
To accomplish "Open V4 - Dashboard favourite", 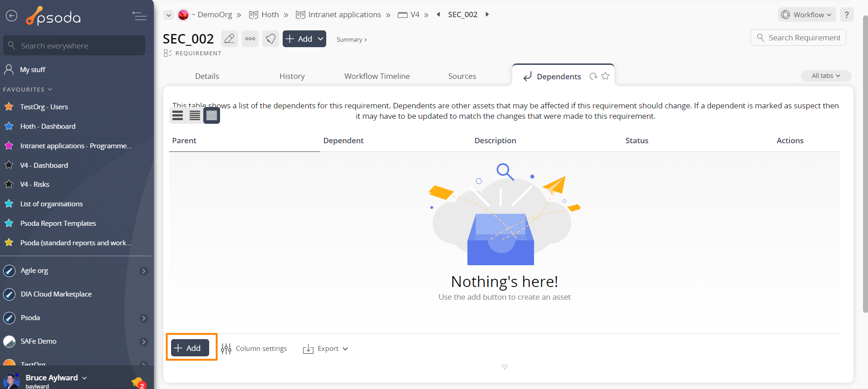I will 44,165.
